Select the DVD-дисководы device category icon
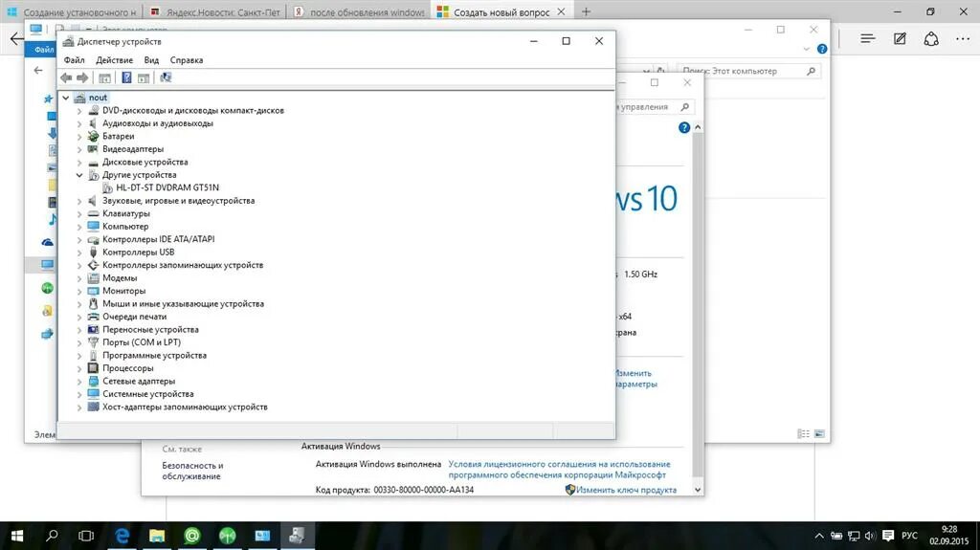 click(x=93, y=110)
